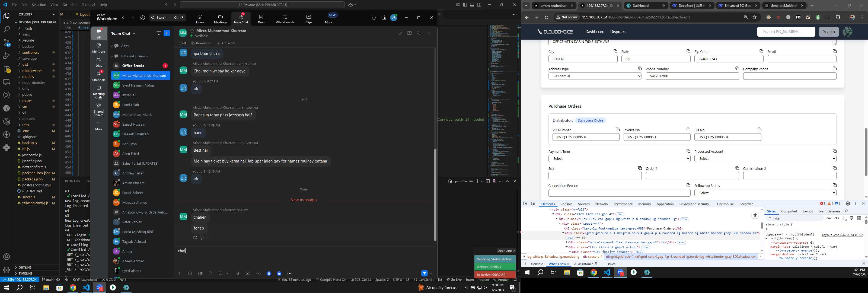Viewport: 868px width, 293px height.
Task: Open DevTools Network tab
Action: (601, 204)
